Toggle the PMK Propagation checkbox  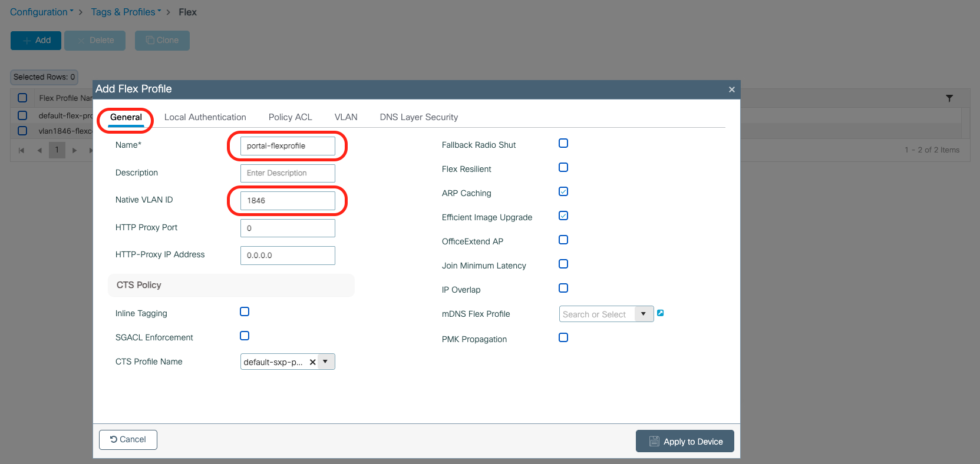point(563,338)
